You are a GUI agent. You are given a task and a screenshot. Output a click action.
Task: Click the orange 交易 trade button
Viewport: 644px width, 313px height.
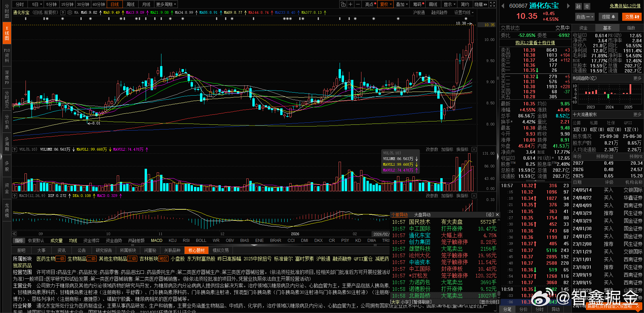[632, 17]
